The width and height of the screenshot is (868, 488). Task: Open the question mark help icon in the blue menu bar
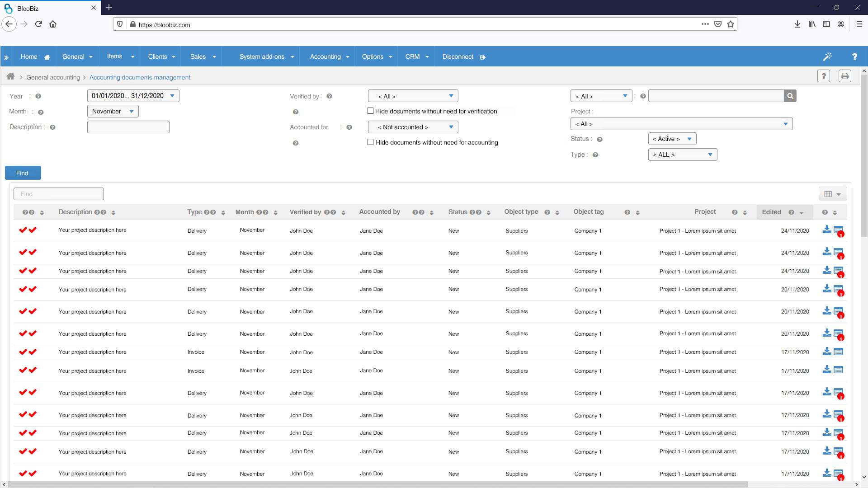(854, 56)
